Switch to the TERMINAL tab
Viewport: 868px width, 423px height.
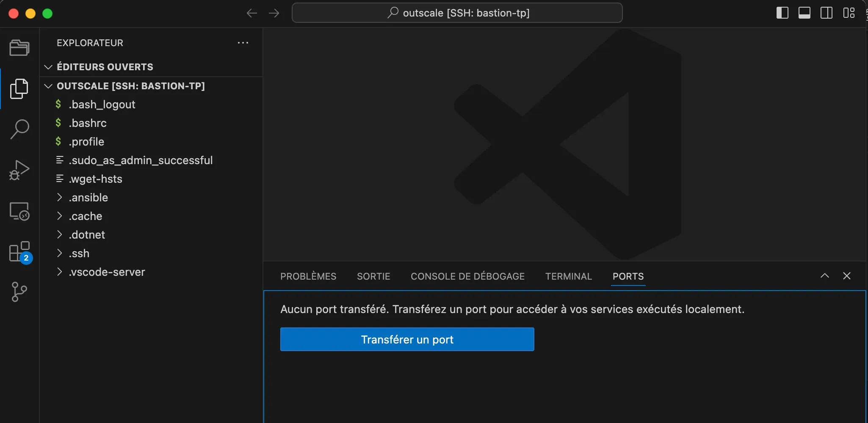pos(568,276)
